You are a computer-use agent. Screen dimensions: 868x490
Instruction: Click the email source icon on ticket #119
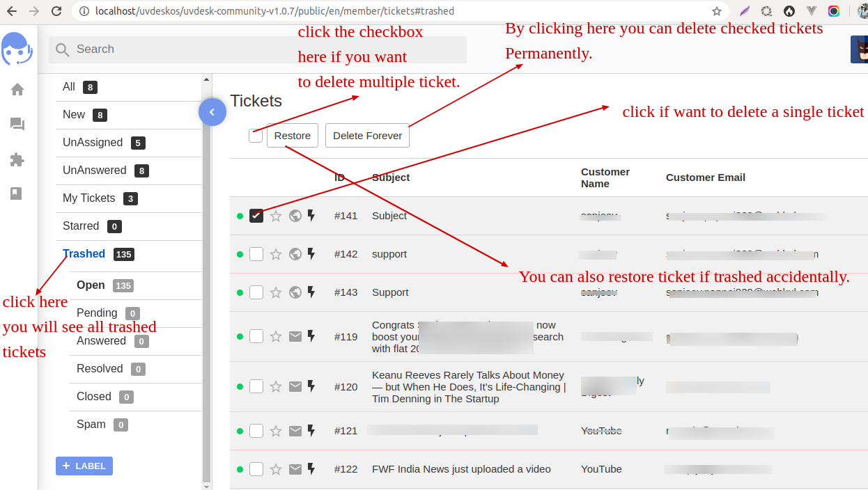[x=295, y=337]
